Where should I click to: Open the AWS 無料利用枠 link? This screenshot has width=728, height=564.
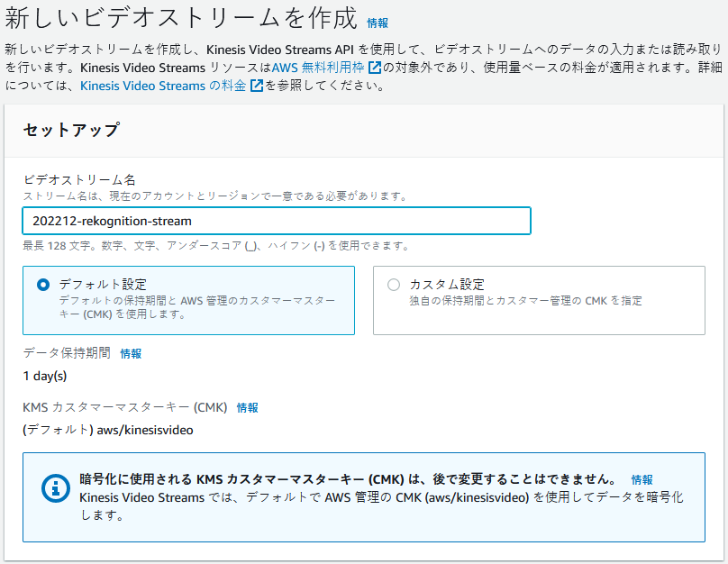click(318, 68)
